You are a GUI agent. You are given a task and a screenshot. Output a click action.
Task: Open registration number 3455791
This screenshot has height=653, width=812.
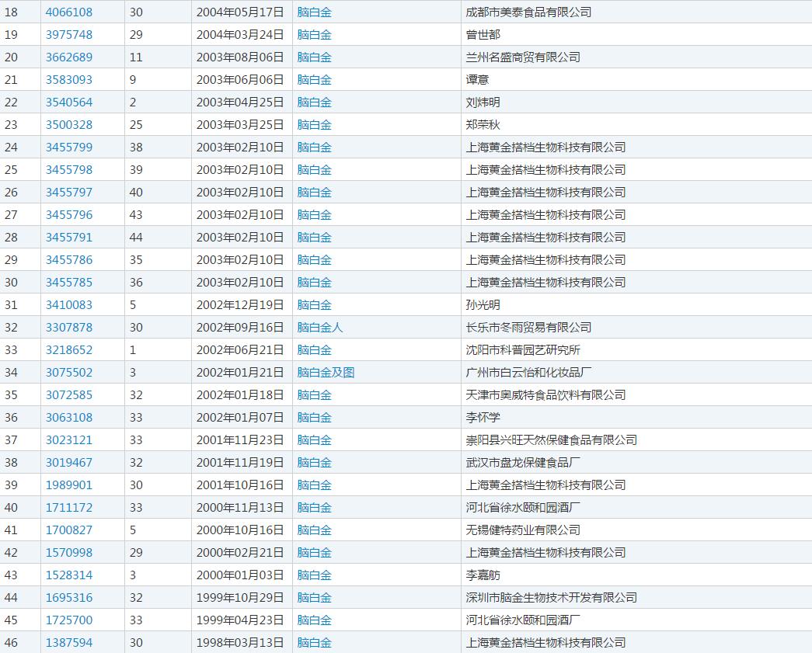click(x=69, y=237)
